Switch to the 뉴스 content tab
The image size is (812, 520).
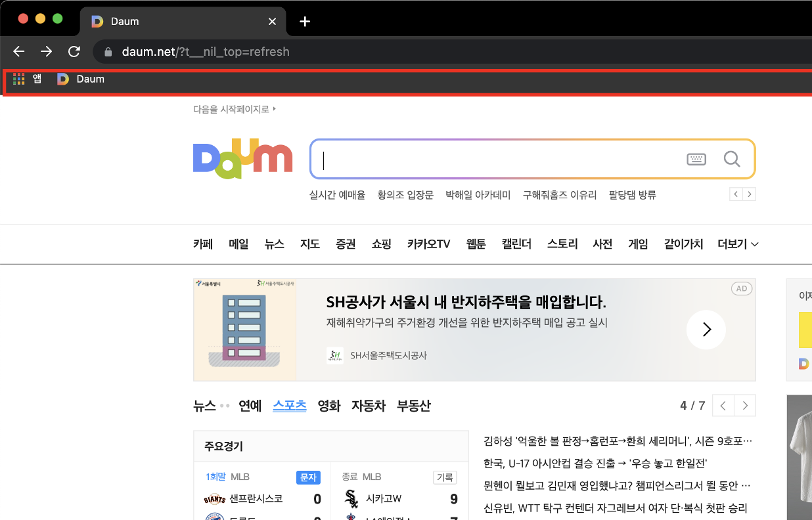click(x=204, y=406)
